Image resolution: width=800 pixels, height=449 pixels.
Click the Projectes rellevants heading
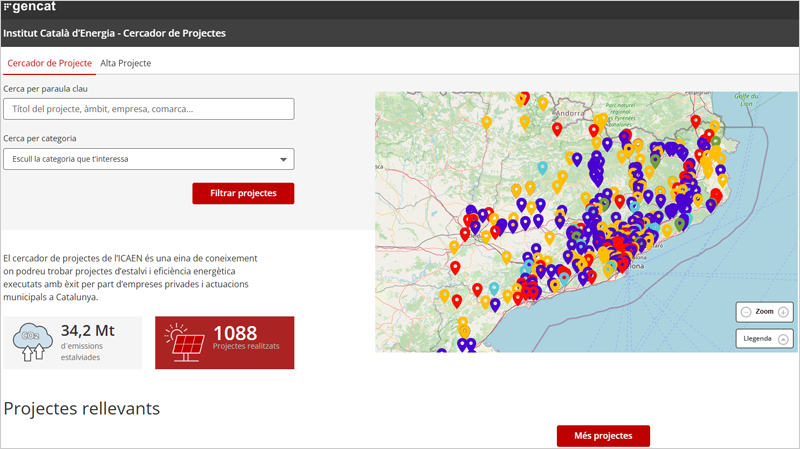82,409
